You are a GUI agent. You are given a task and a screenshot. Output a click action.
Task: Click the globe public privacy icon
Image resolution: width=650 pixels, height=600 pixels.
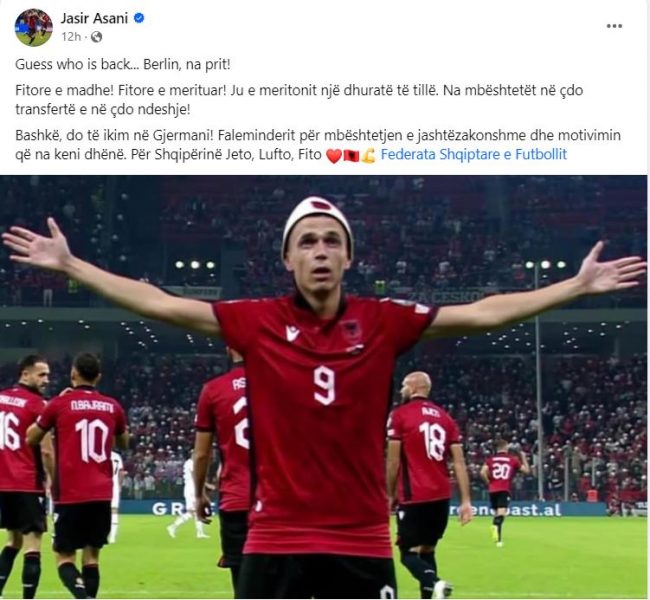(96, 37)
